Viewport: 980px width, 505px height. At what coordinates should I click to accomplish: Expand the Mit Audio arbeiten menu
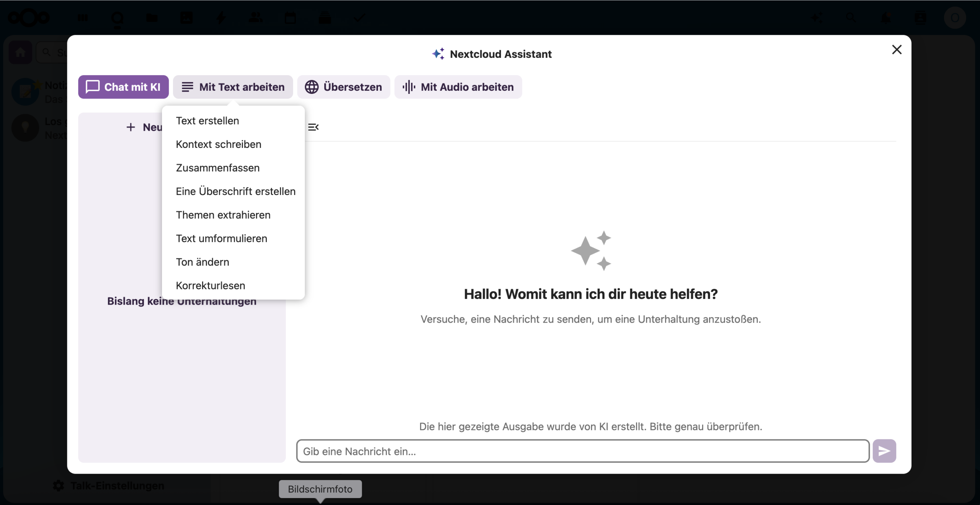(x=458, y=87)
